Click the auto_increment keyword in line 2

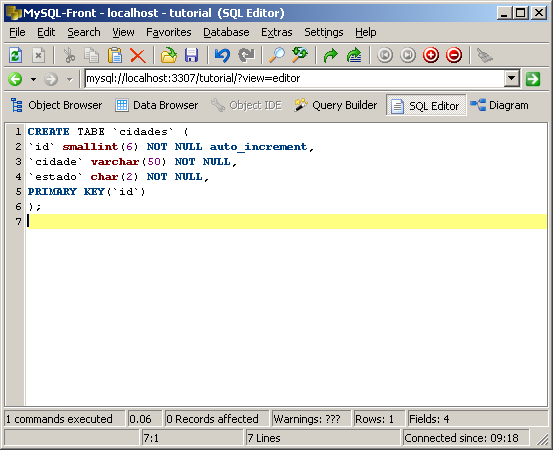click(259, 147)
